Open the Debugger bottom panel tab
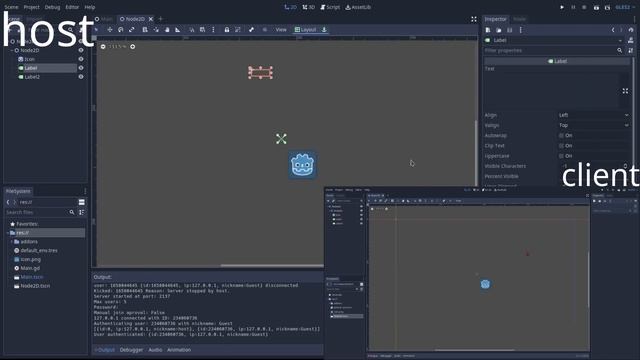This screenshot has height=360, width=640. click(x=131, y=350)
